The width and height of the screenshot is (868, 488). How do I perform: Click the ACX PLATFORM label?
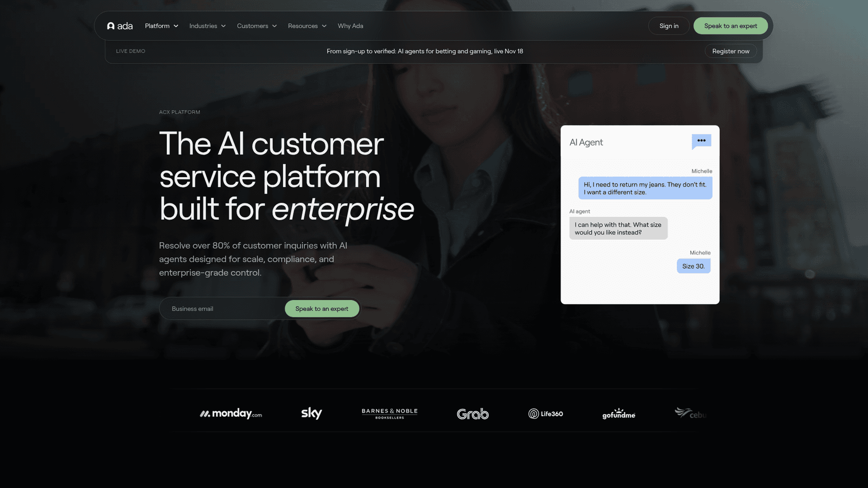pos(179,112)
